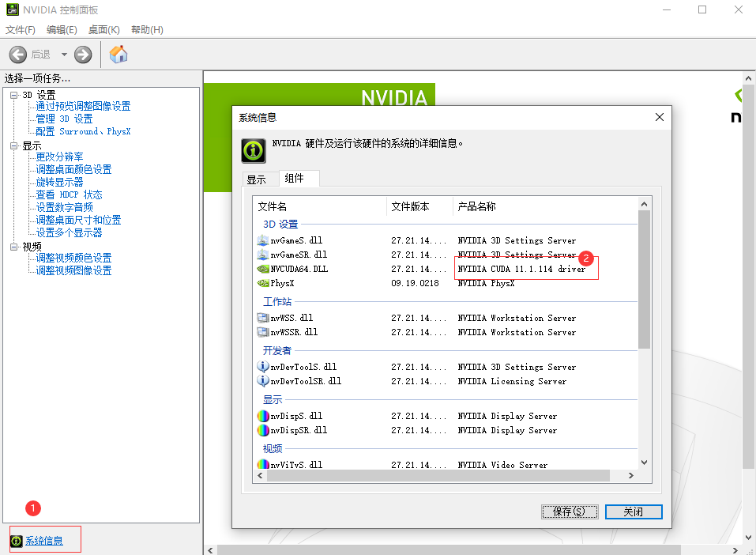Open the 文件(F) menu
The height and width of the screenshot is (555, 756).
[x=21, y=30]
